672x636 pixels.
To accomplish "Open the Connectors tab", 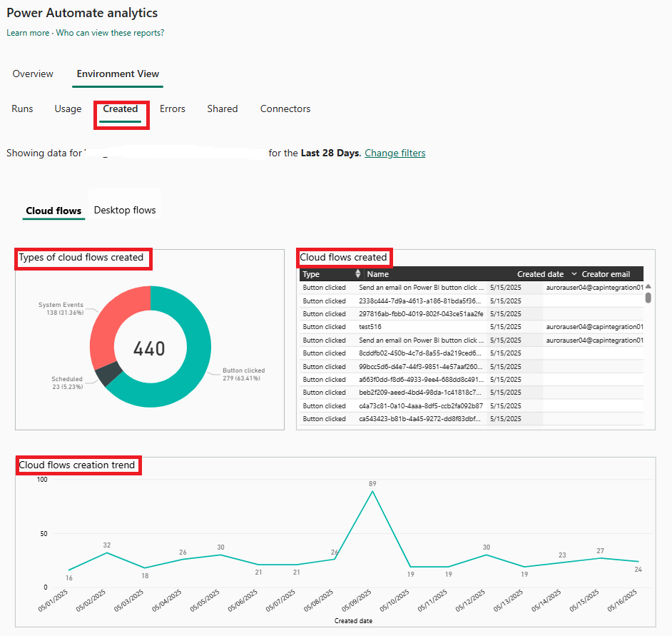I will [x=285, y=108].
